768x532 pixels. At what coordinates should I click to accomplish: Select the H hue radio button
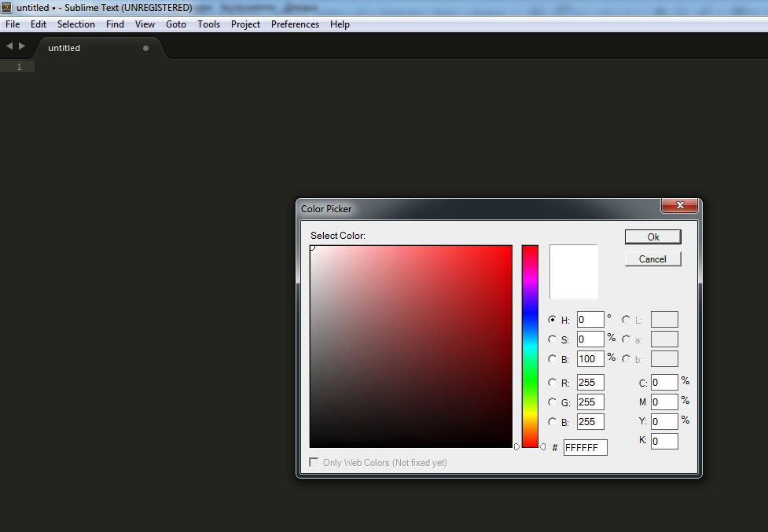(552, 319)
